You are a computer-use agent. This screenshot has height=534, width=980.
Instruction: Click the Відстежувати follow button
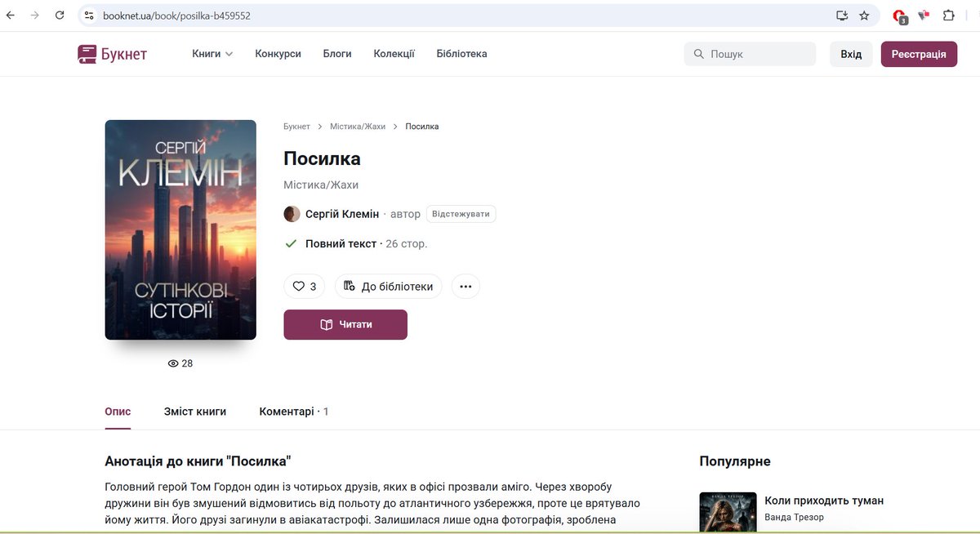(461, 214)
